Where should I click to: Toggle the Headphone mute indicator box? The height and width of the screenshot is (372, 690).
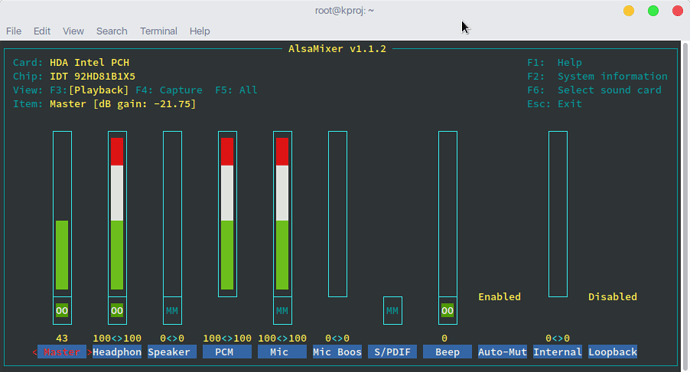tap(117, 311)
